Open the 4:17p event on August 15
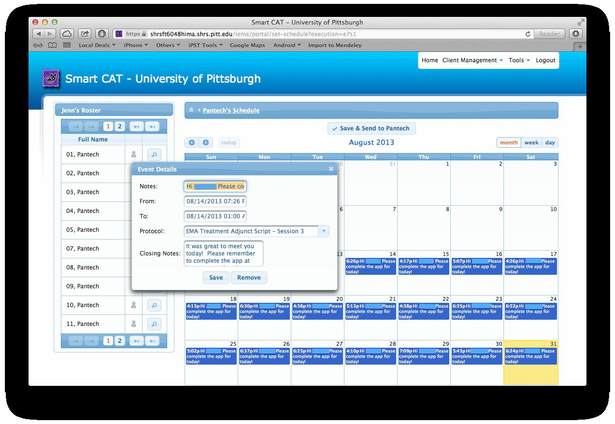Image resolution: width=615 pixels, height=424 pixels. click(x=424, y=266)
